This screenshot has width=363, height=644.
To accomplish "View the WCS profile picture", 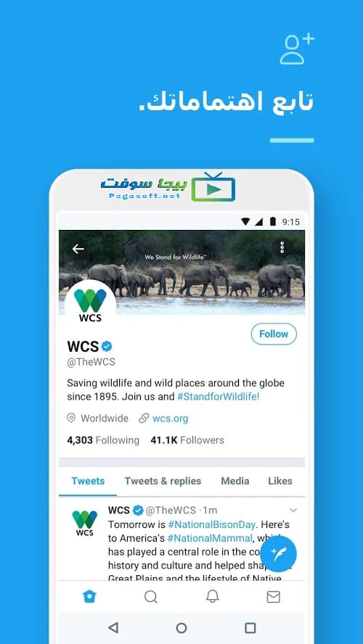I will 90,305.
